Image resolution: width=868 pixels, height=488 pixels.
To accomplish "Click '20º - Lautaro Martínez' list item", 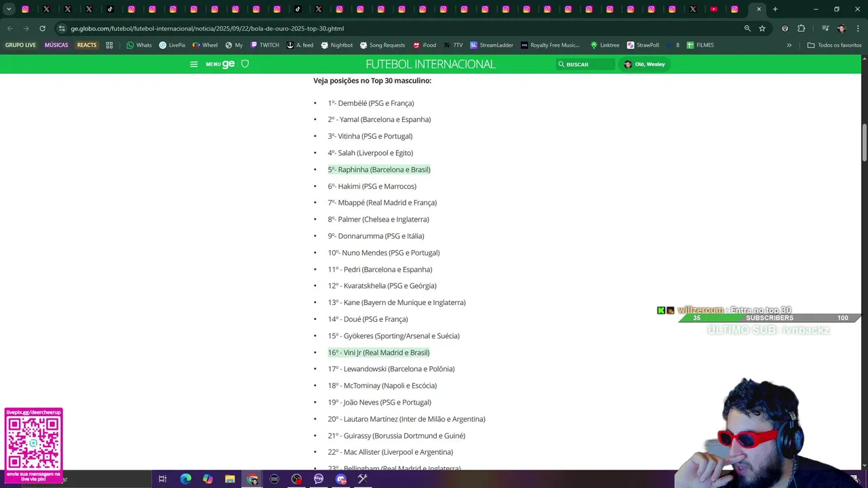I will coord(406,419).
